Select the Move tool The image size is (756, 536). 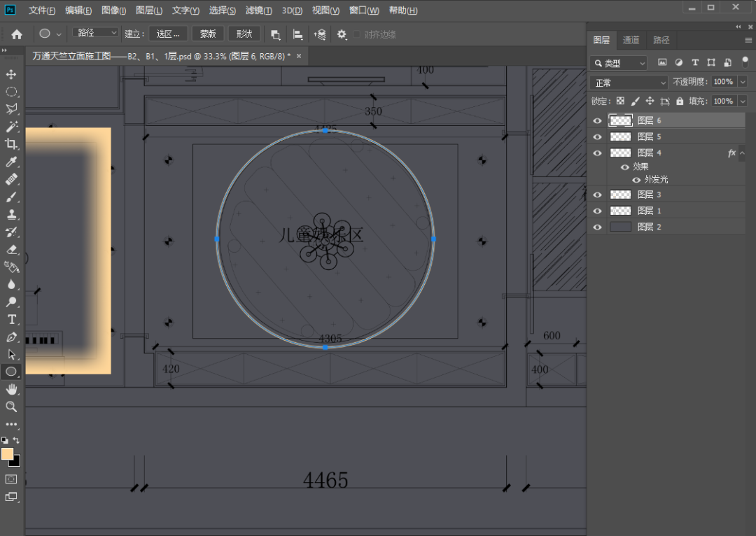(x=11, y=74)
